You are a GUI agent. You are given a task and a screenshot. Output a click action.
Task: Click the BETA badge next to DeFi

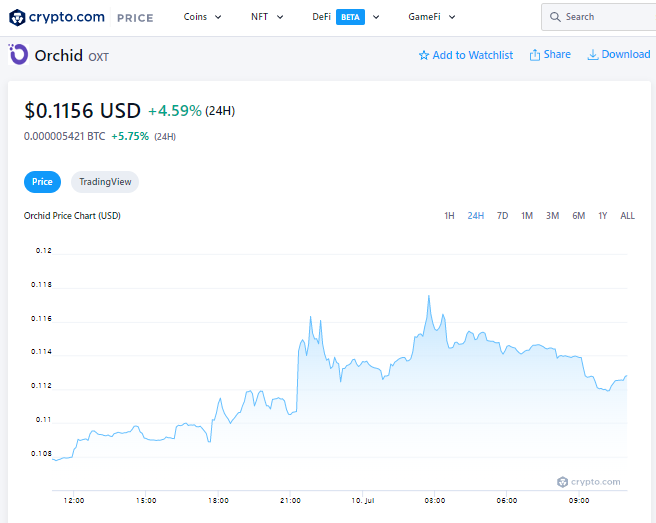pos(350,17)
